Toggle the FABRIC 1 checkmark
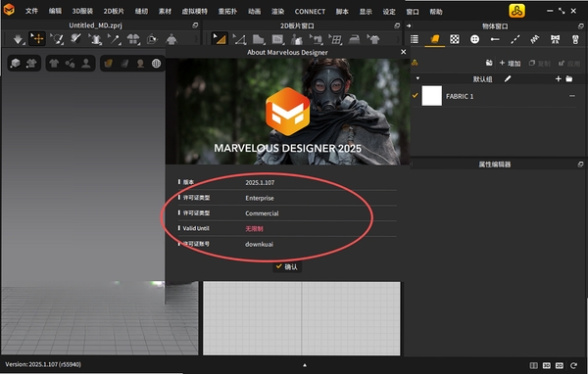This screenshot has width=588, height=374. click(415, 96)
